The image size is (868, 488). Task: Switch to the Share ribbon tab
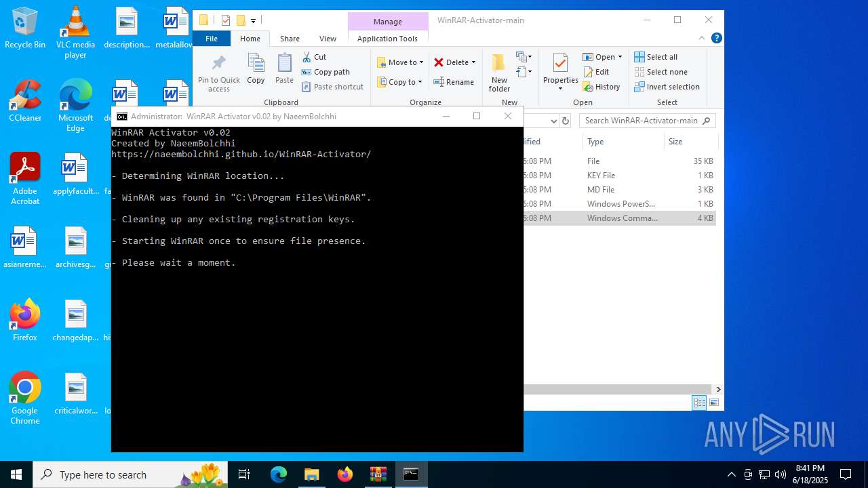click(x=290, y=39)
